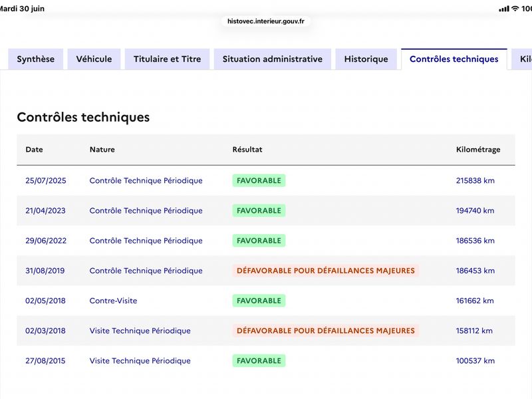
Task: Tap the Wi-Fi status icon
Action: (x=515, y=9)
